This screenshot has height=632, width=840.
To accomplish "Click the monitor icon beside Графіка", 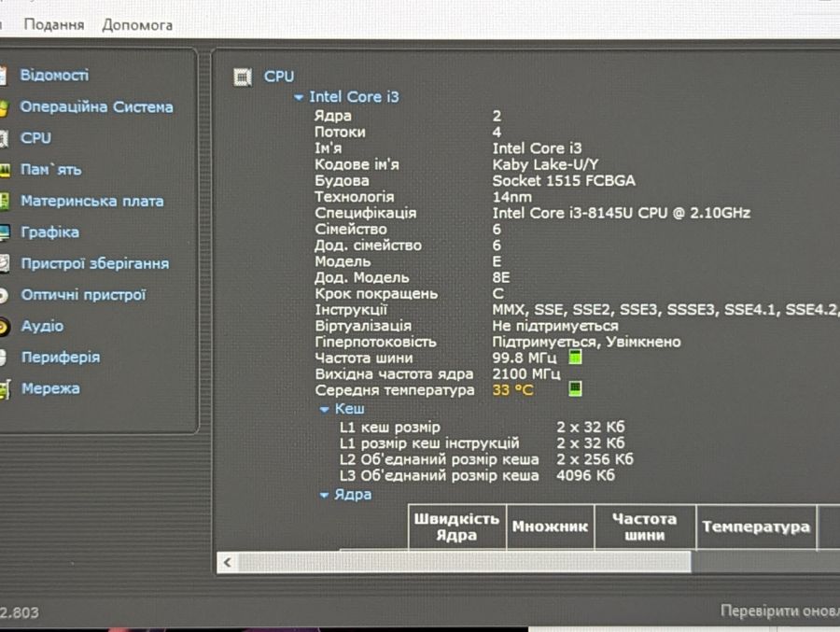I will 5,232.
